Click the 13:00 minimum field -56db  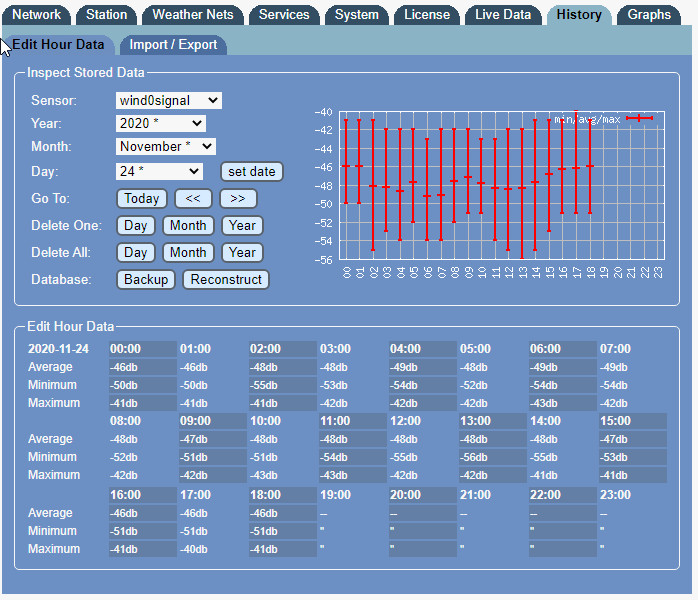[493, 457]
